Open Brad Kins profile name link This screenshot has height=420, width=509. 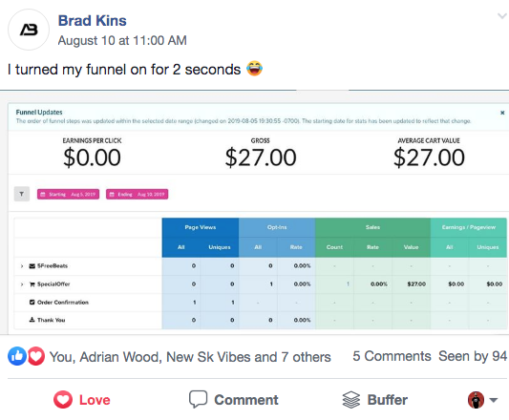[x=93, y=21]
